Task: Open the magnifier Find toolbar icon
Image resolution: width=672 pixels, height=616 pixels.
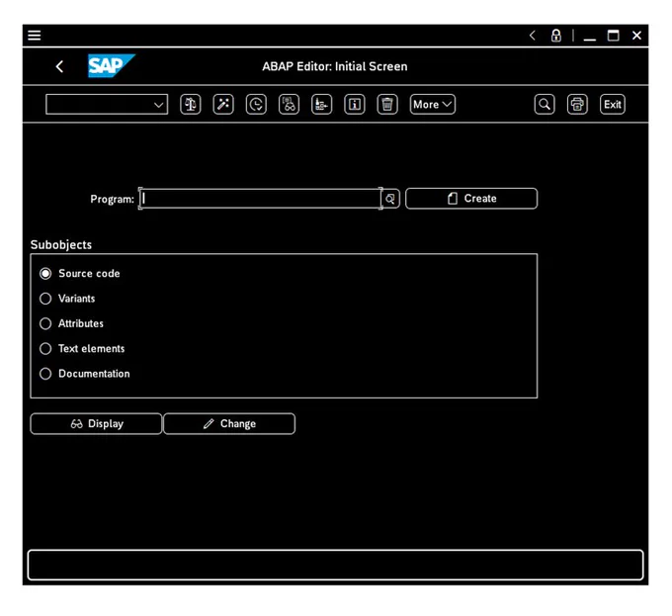Action: click(x=545, y=105)
